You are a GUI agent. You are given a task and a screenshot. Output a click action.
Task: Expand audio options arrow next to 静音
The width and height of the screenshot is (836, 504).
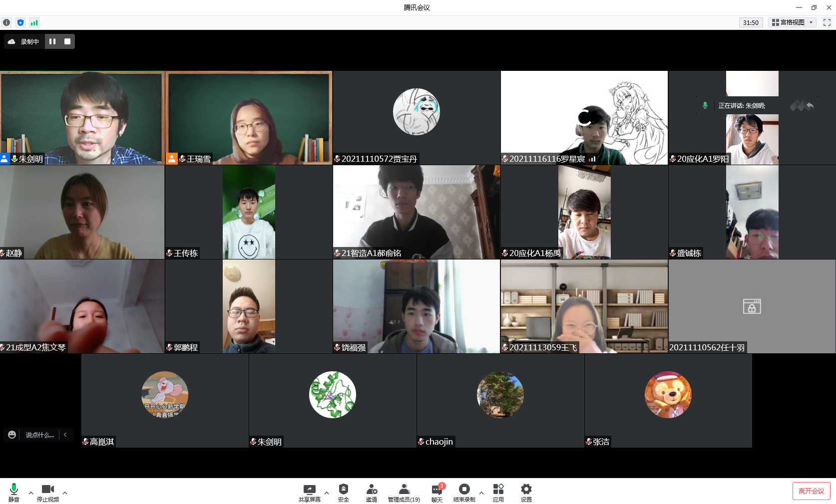pyautogui.click(x=31, y=493)
